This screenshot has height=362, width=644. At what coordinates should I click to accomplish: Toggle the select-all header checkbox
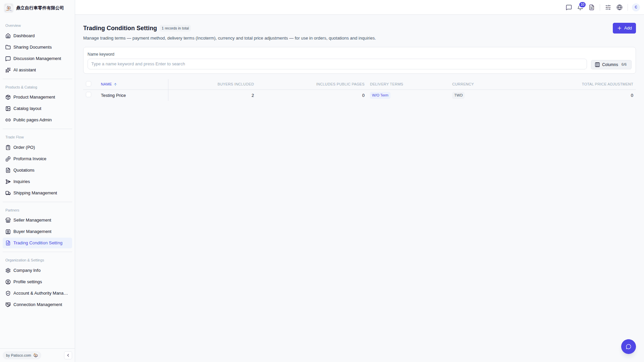coord(89,84)
